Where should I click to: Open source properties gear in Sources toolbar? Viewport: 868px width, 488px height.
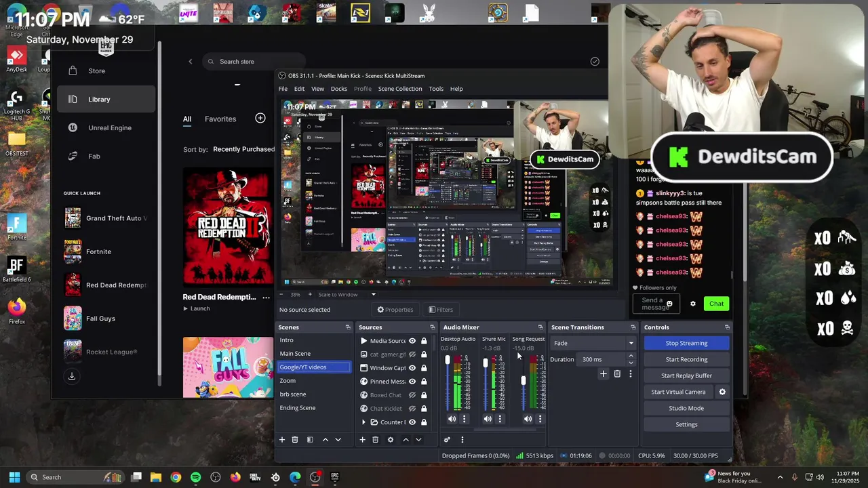390,440
